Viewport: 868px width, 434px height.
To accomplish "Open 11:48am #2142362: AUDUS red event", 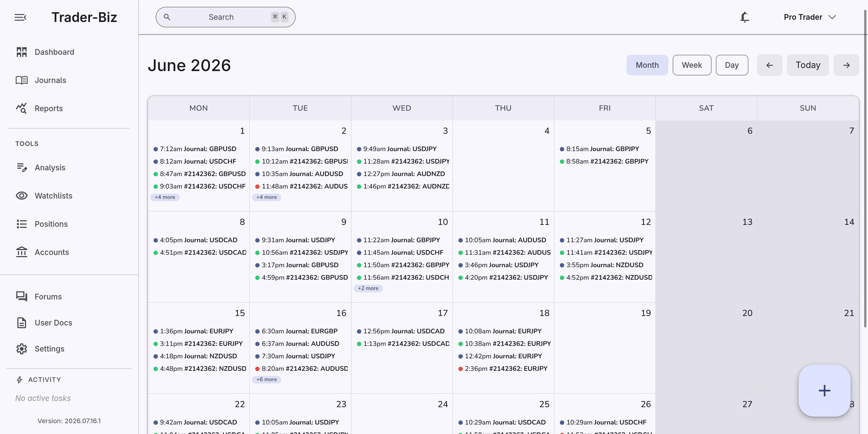I will pyautogui.click(x=300, y=186).
